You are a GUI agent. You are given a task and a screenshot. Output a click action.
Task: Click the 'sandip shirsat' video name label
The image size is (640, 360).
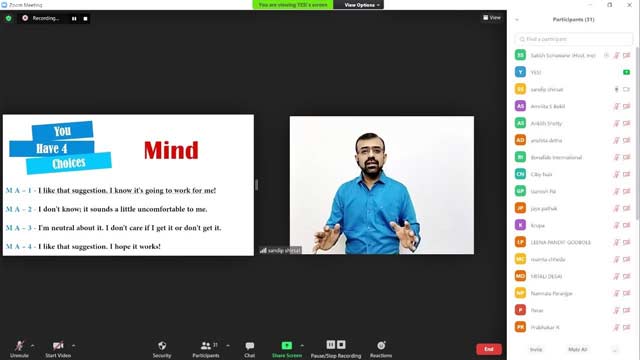coord(284,251)
